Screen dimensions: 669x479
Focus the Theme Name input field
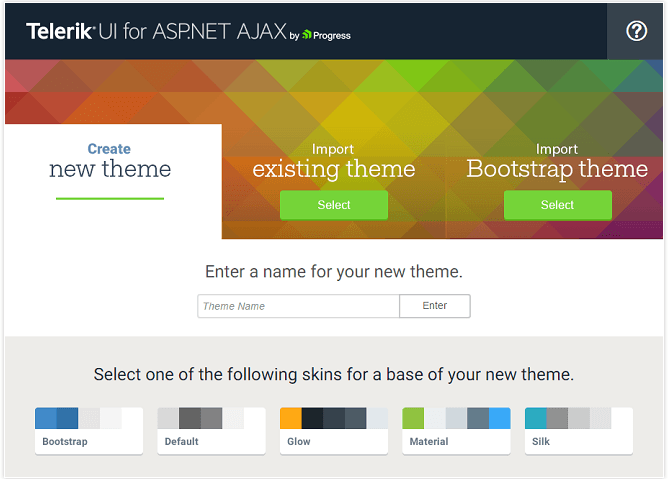click(298, 306)
